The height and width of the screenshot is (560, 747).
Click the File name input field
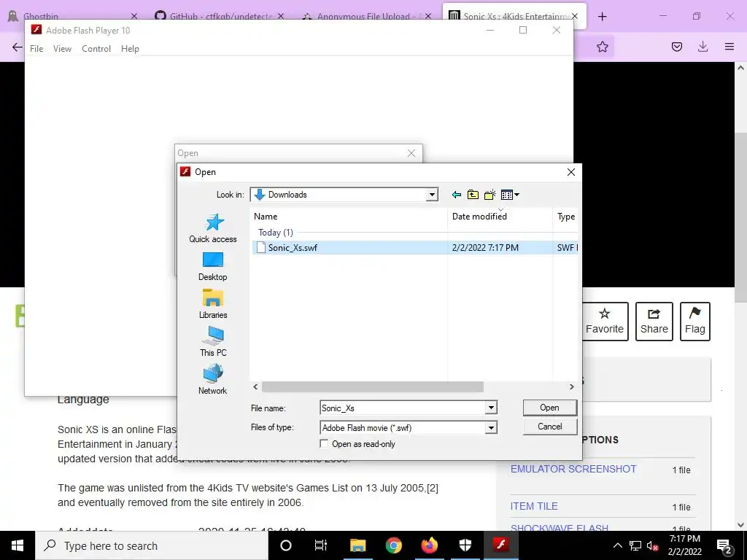(x=403, y=408)
